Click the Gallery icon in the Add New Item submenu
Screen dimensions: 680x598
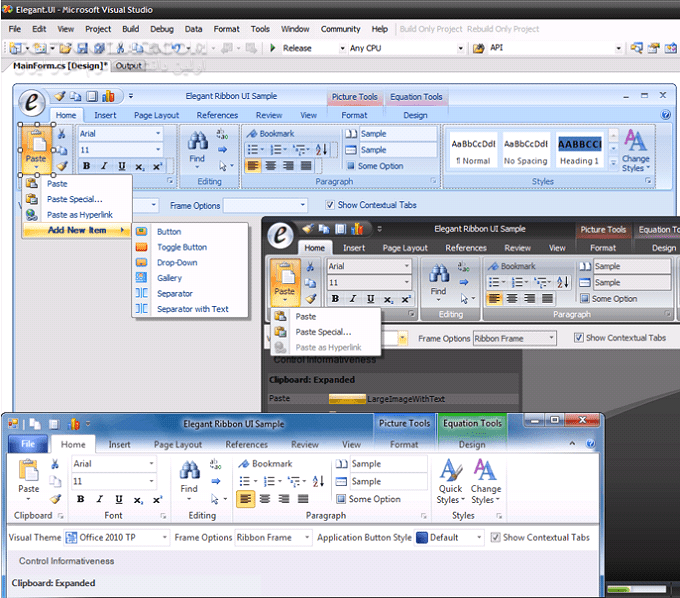(x=141, y=278)
